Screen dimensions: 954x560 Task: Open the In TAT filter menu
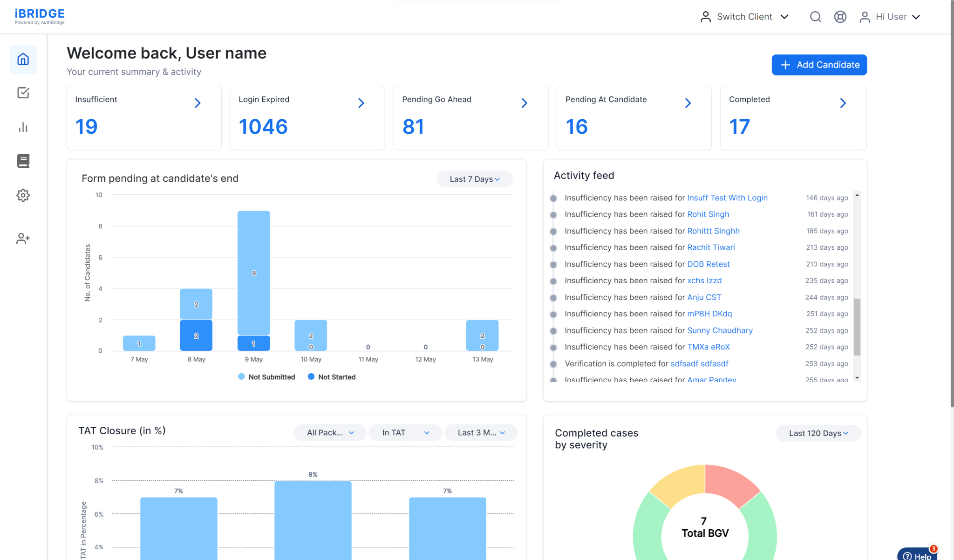[x=405, y=432]
